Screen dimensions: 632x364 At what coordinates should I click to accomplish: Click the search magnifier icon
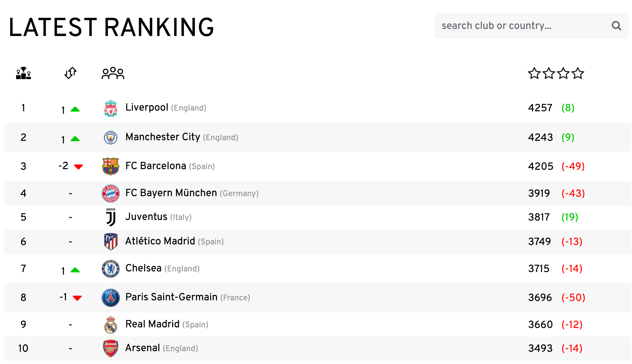(x=617, y=26)
